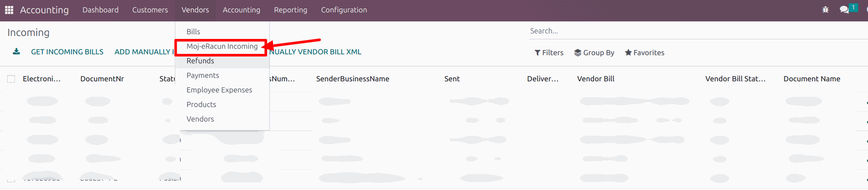Select Employee Expenses menu item

click(x=219, y=90)
